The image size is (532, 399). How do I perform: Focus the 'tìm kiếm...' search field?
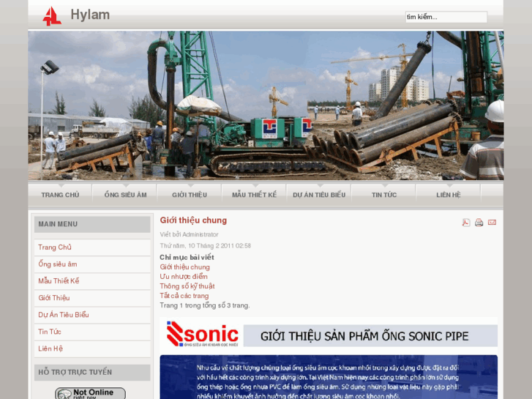click(x=446, y=17)
